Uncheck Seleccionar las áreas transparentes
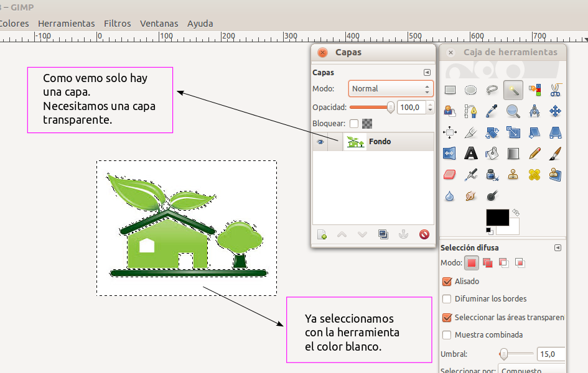 (x=447, y=318)
